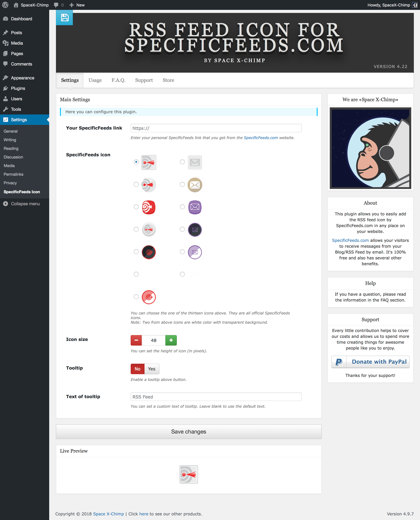Click the New content plus icon
The height and width of the screenshot is (520, 420).
click(72, 5)
